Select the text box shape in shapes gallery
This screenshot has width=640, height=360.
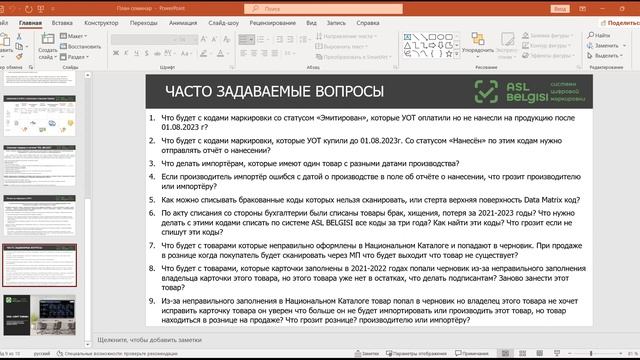pyautogui.click(x=407, y=37)
